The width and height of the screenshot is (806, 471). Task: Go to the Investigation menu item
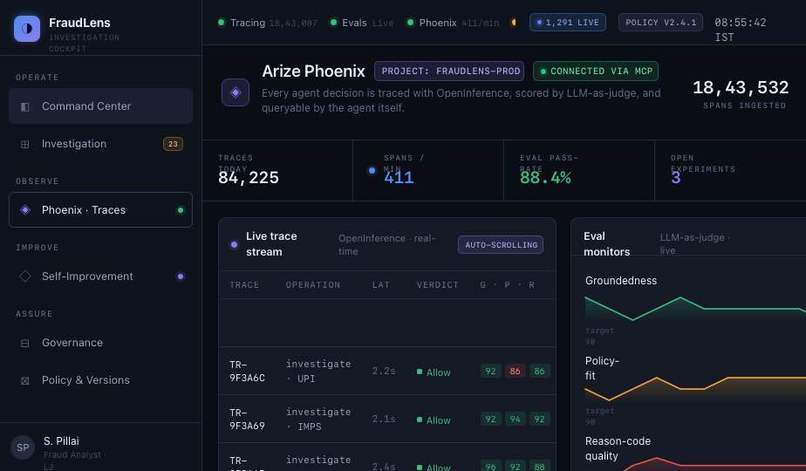click(101, 144)
